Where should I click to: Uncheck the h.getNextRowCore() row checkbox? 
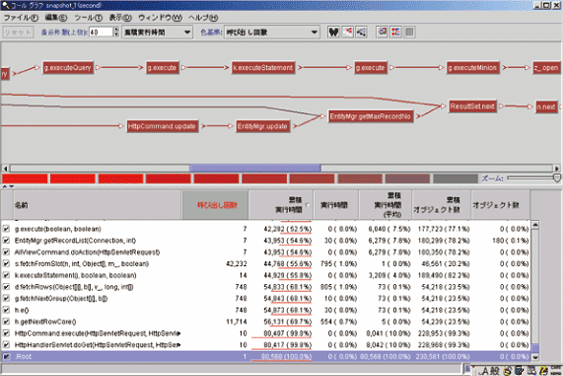coord(6,322)
